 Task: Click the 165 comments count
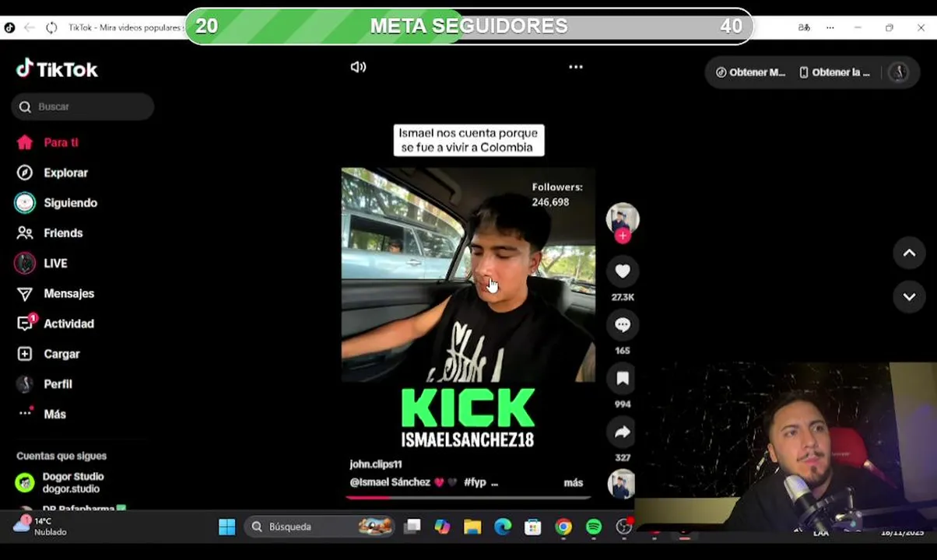pos(623,351)
